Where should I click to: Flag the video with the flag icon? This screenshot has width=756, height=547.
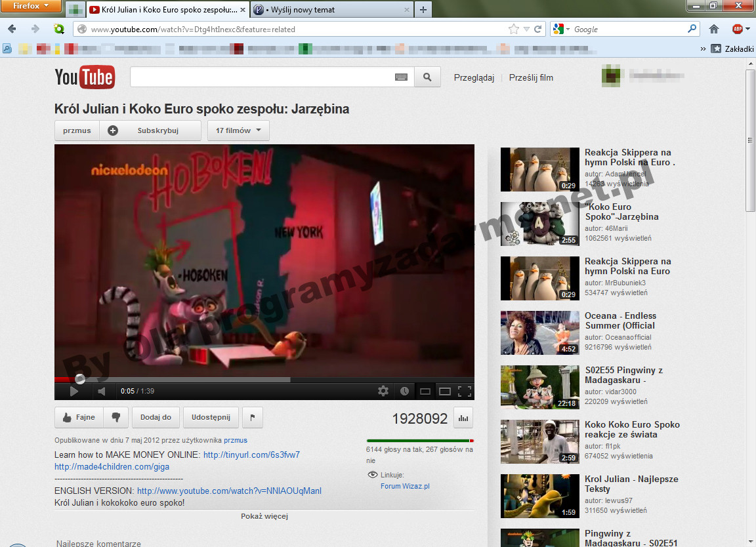pyautogui.click(x=253, y=417)
